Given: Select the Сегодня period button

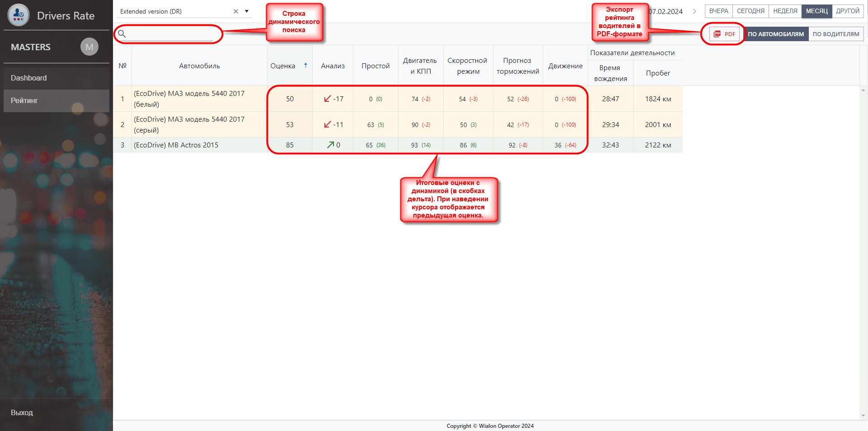Looking at the screenshot, I should click(751, 11).
